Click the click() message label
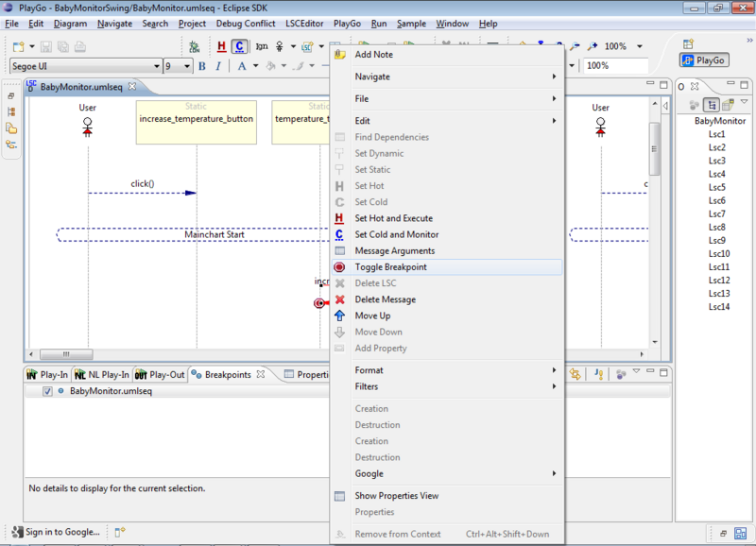 [x=143, y=183]
